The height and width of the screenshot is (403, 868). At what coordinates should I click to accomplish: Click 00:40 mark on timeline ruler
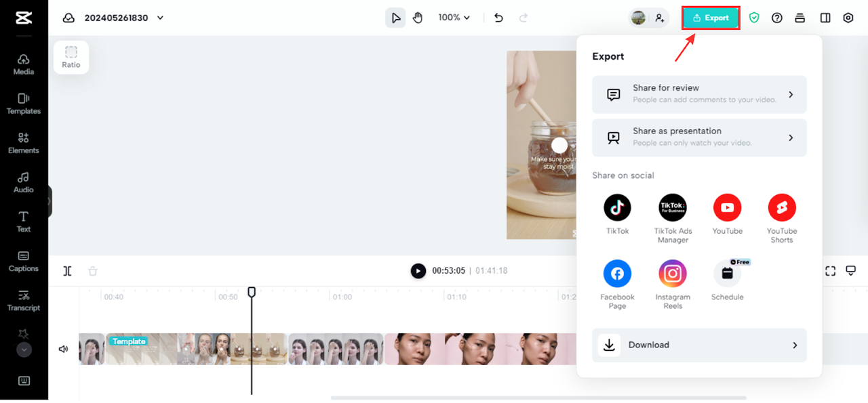[114, 297]
